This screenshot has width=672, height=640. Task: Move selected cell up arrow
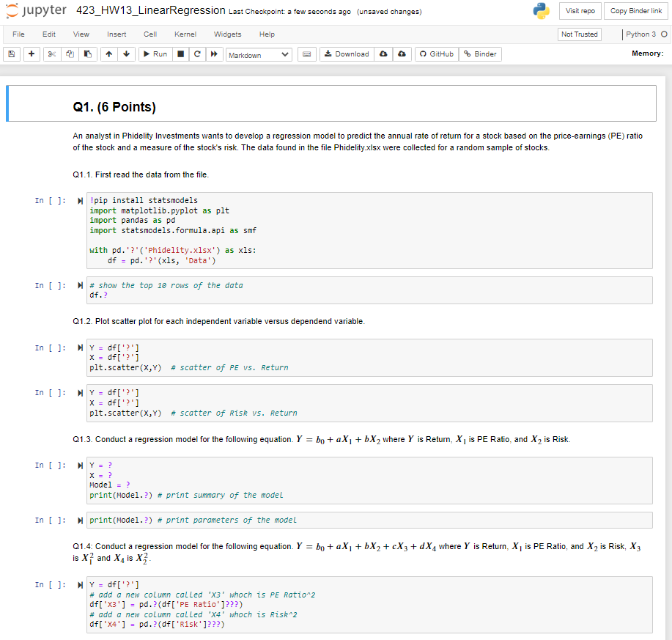pyautogui.click(x=109, y=54)
